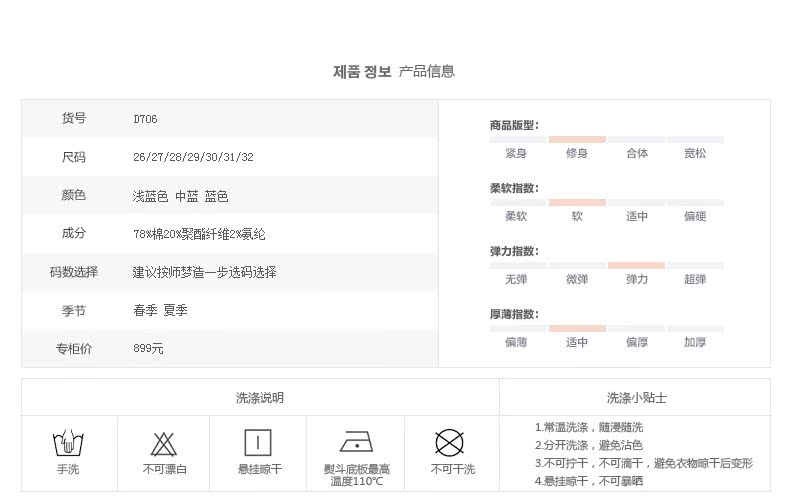Click the 超弹 elasticity label
Viewport: 790px width, 500px height.
tap(695, 279)
